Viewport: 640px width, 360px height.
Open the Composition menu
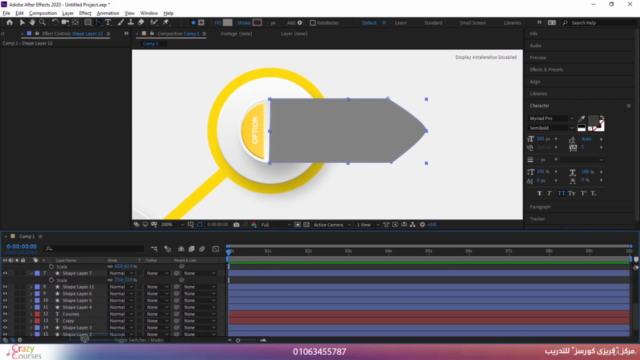(x=43, y=13)
